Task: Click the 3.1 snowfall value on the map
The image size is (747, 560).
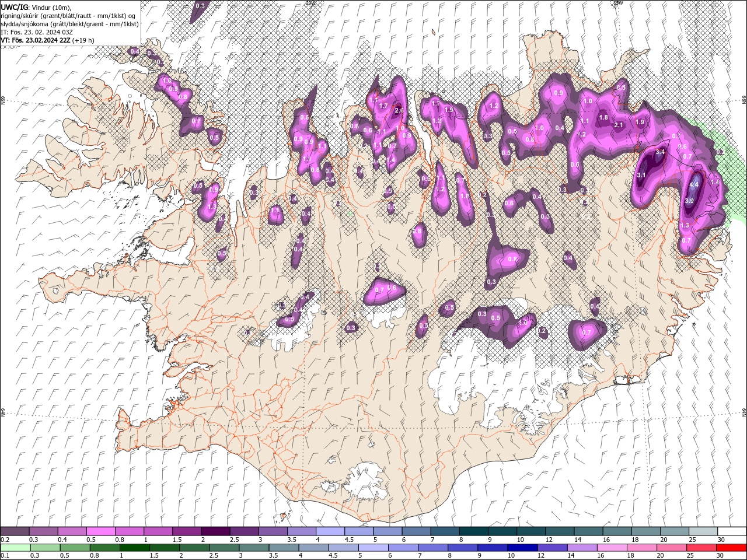Action: (x=641, y=175)
